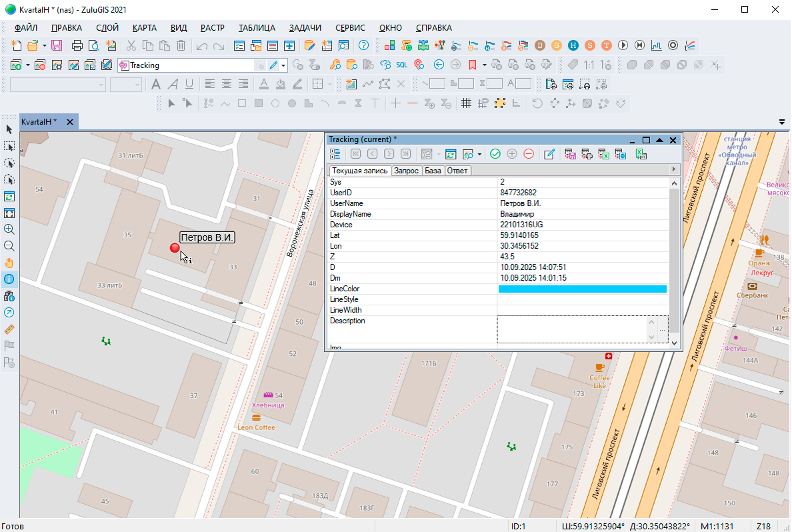The width and height of the screenshot is (792, 532).
Task: Switch to the Запрос tab
Action: click(x=407, y=171)
